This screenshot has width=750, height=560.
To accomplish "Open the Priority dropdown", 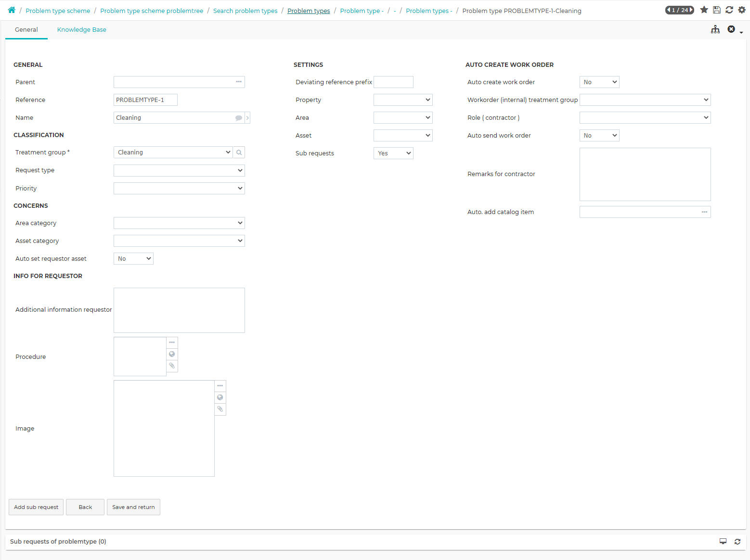I will [179, 189].
